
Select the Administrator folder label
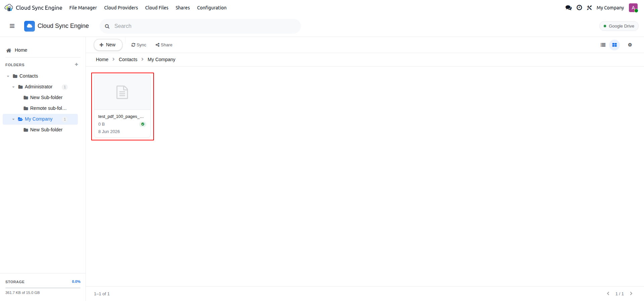tap(39, 87)
